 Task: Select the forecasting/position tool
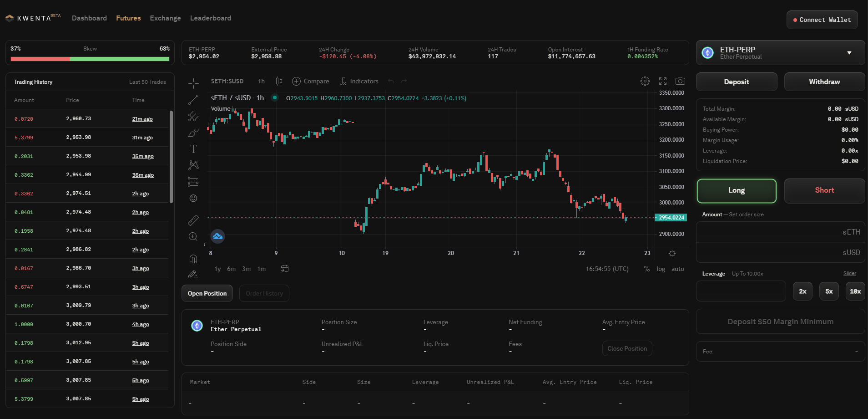(193, 182)
